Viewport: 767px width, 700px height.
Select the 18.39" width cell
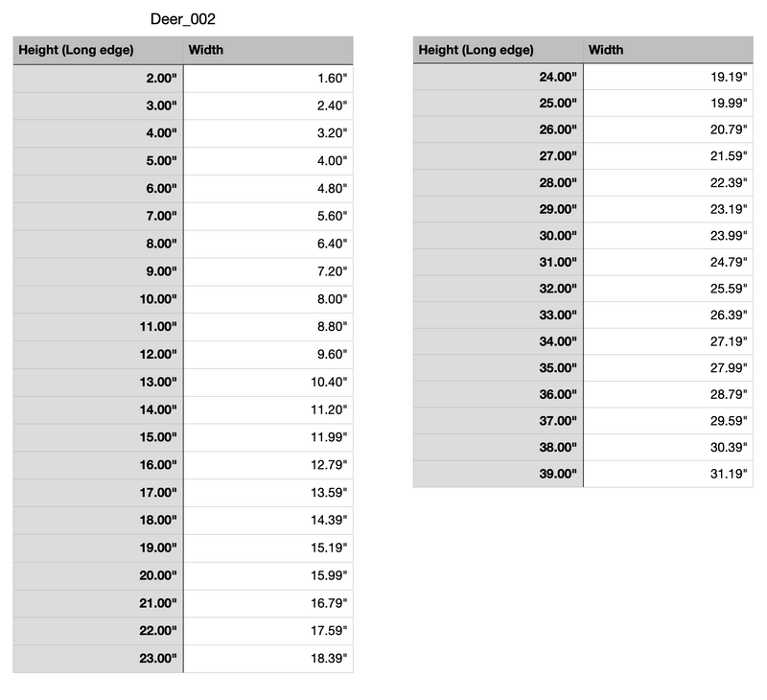coord(268,659)
